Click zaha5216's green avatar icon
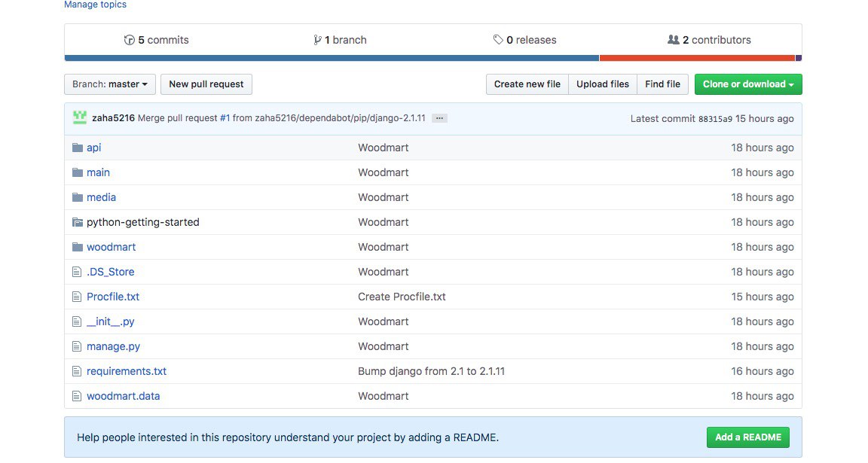 80,117
